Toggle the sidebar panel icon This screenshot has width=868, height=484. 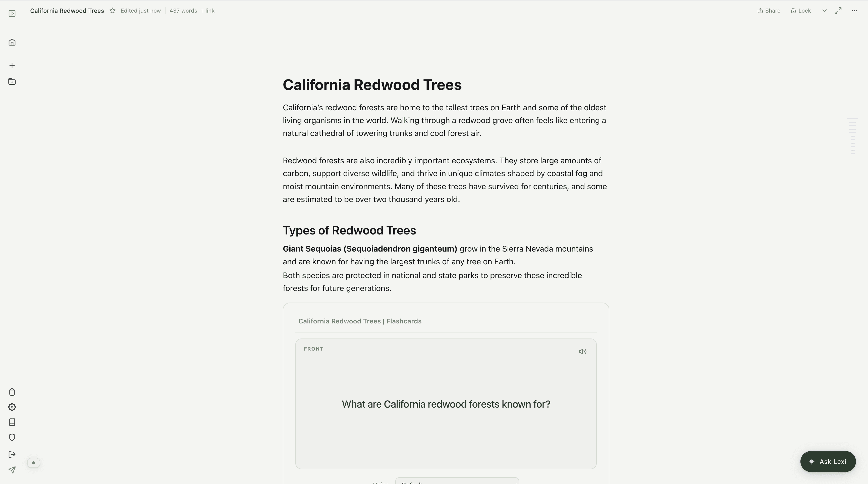coord(12,14)
